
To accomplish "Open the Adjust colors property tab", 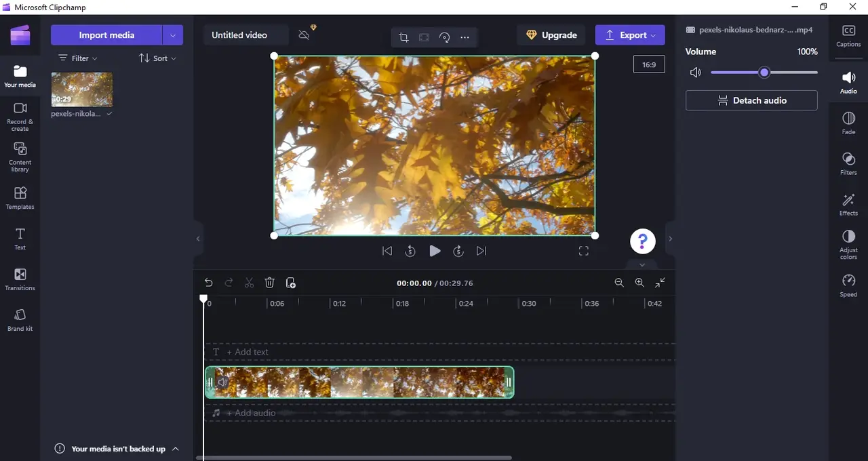I will click(848, 245).
